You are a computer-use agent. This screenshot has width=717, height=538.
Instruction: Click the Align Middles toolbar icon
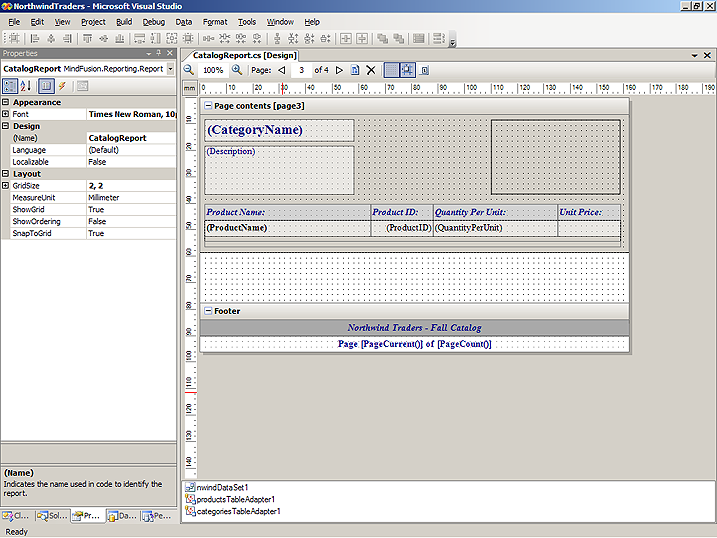coord(103,38)
